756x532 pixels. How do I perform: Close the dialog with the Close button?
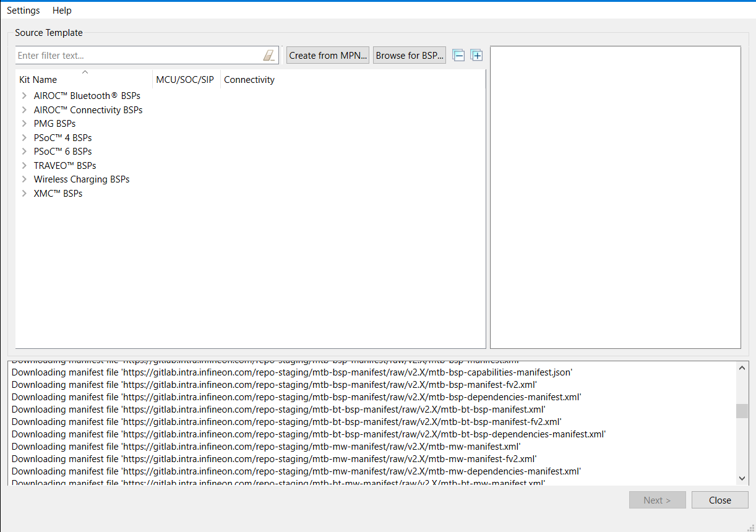coord(720,500)
